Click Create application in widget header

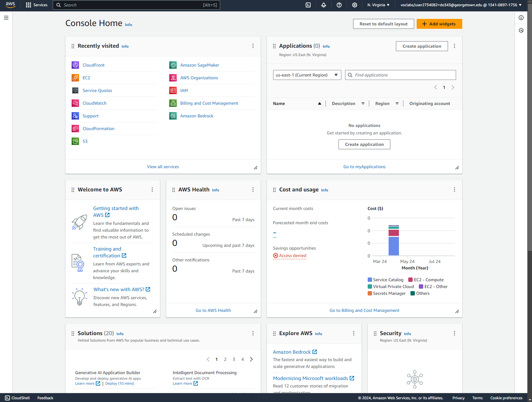(x=422, y=46)
